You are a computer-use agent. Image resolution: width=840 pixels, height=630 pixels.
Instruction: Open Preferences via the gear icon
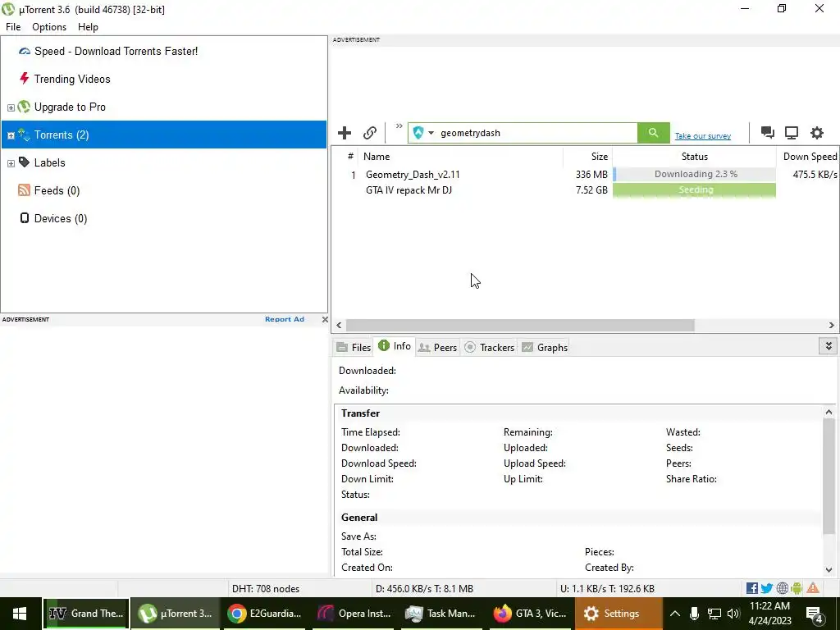(816, 132)
